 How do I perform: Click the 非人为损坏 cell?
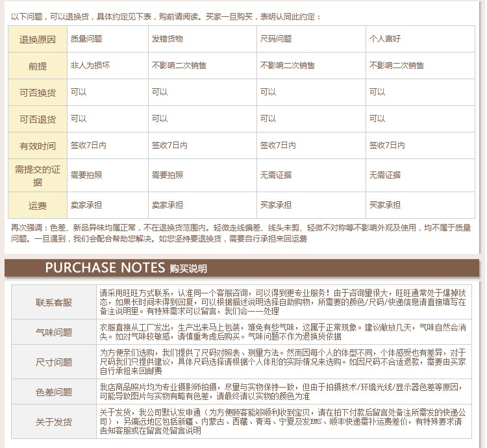(x=90, y=66)
